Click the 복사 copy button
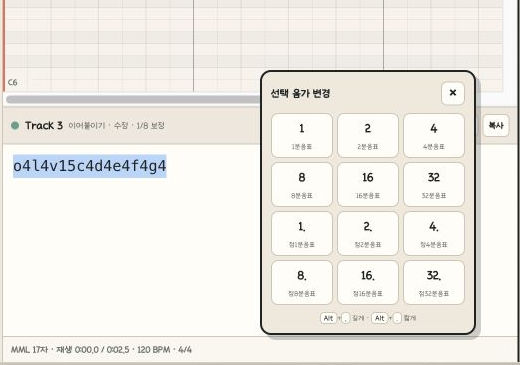This screenshot has height=365, width=520. (x=496, y=125)
